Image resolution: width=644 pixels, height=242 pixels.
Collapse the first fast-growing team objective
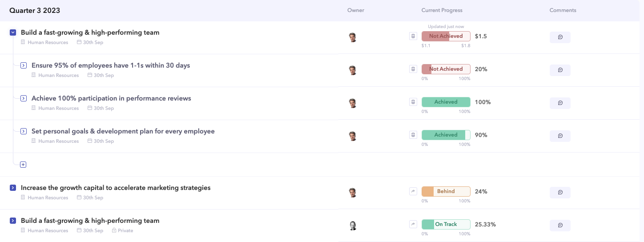13,32
